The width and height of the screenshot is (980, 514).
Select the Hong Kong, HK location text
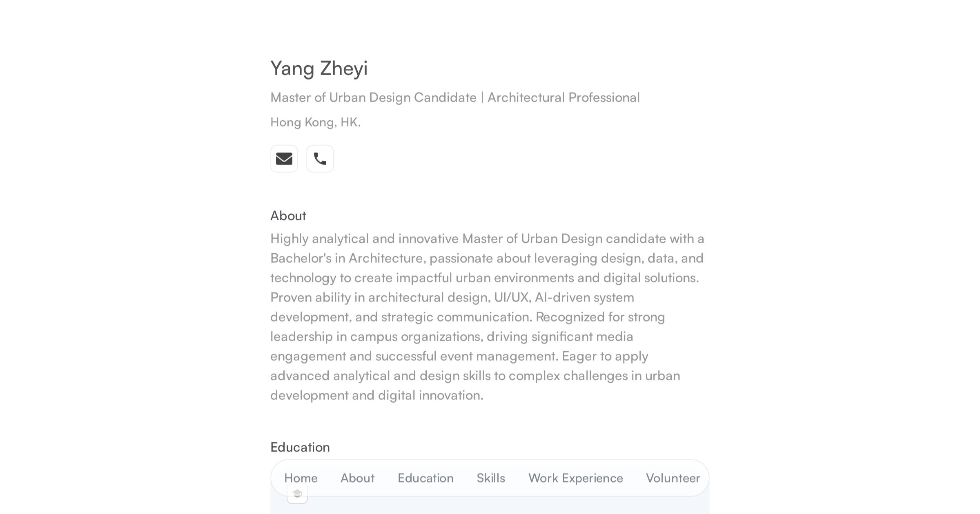click(315, 122)
